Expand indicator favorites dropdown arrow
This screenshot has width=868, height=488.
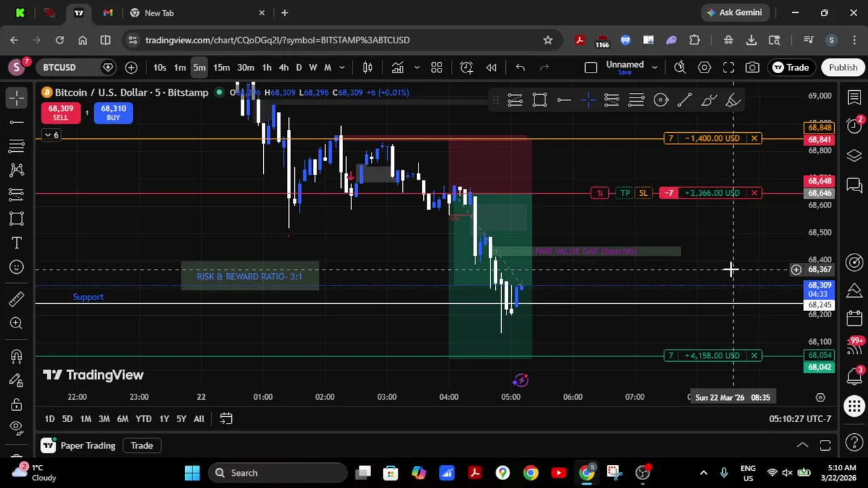tap(416, 67)
